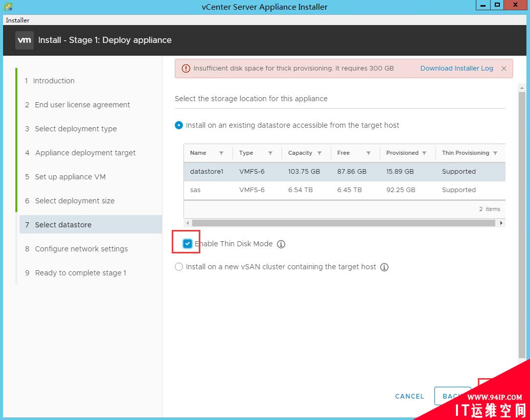Sort by Capacity column header

tap(300, 153)
